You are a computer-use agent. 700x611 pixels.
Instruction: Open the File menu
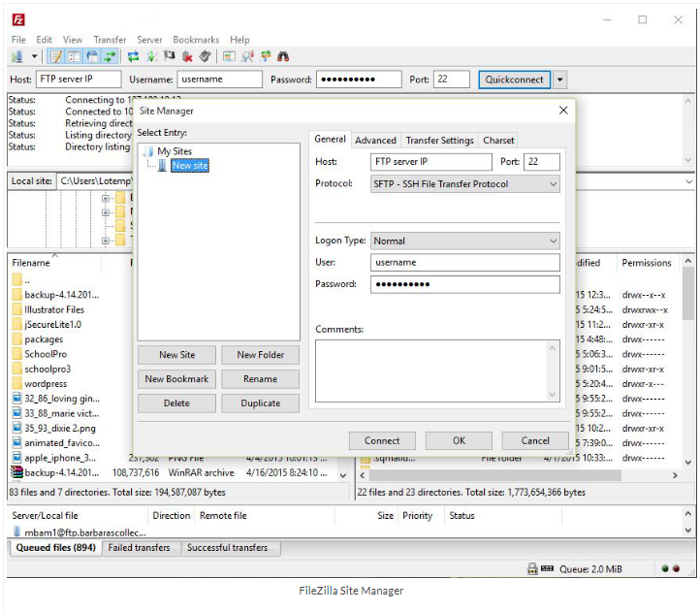[18, 40]
